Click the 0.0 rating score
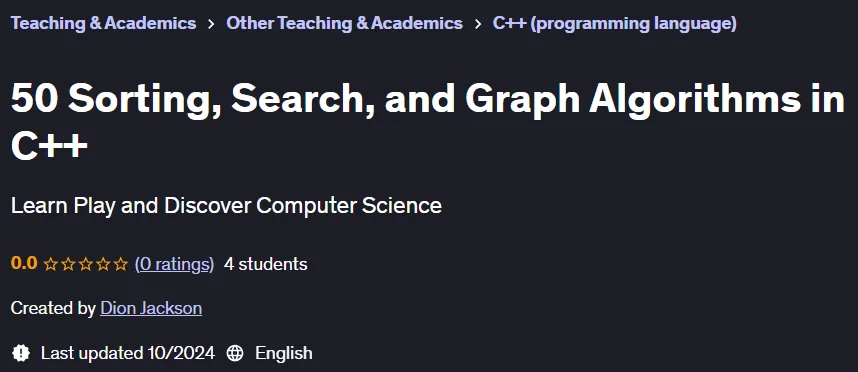The width and height of the screenshot is (858, 372). [x=24, y=264]
